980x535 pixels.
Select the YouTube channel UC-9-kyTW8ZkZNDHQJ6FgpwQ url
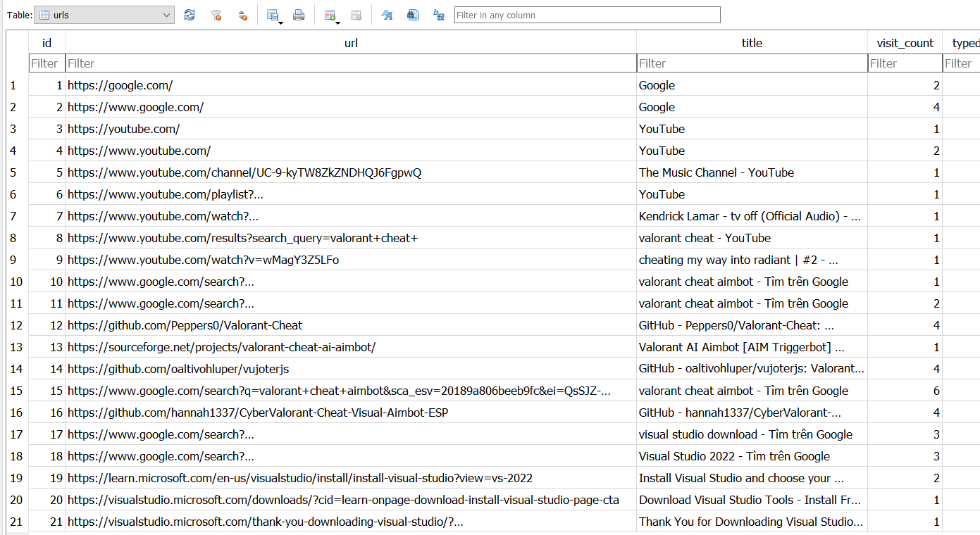(x=351, y=172)
